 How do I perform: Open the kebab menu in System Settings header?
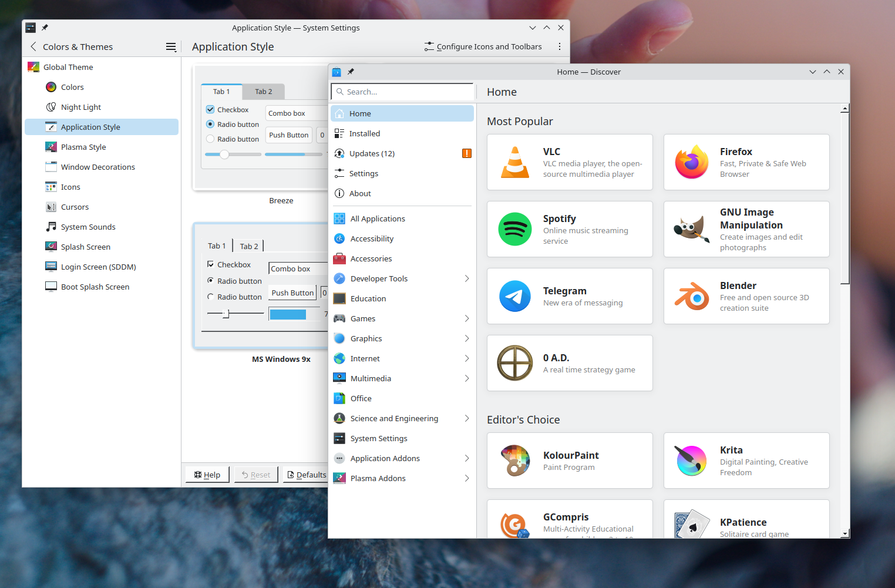pos(560,46)
